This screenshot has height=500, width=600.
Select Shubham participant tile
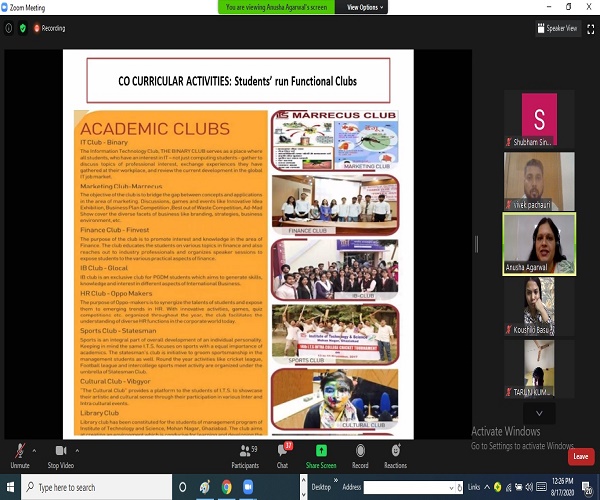click(539, 119)
